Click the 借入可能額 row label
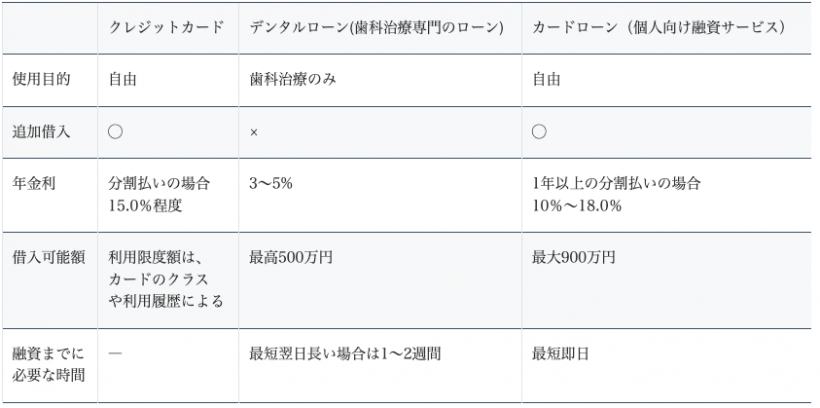820x408 pixels. click(48, 258)
